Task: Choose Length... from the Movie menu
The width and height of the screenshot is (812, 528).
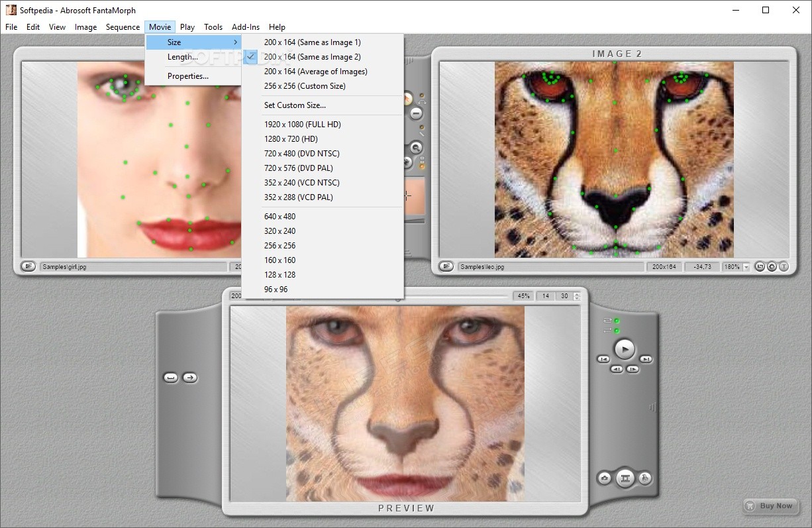Action: tap(193, 57)
